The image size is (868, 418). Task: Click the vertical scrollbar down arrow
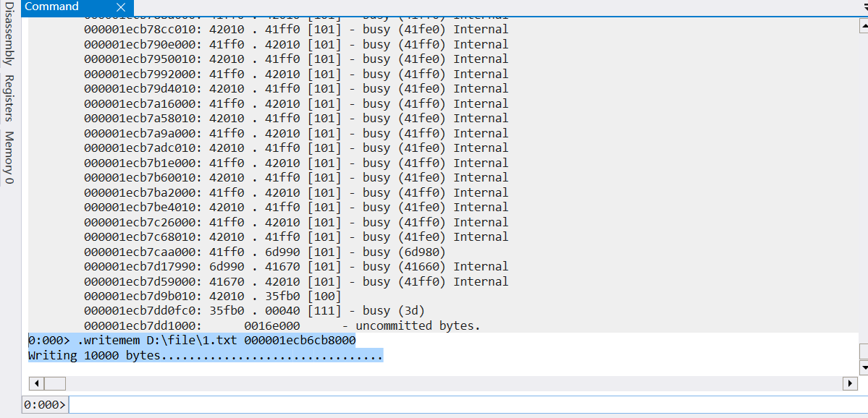[x=863, y=367]
